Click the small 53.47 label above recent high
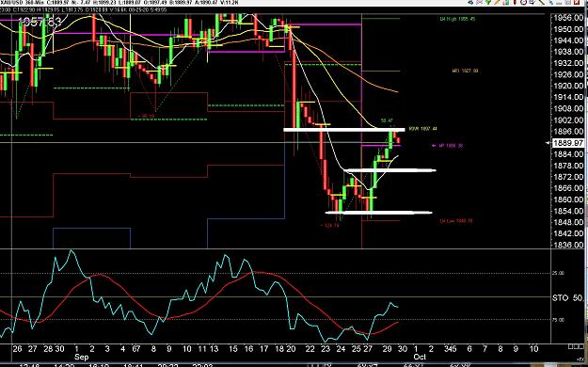The height and width of the screenshot is (367, 588). tap(387, 120)
